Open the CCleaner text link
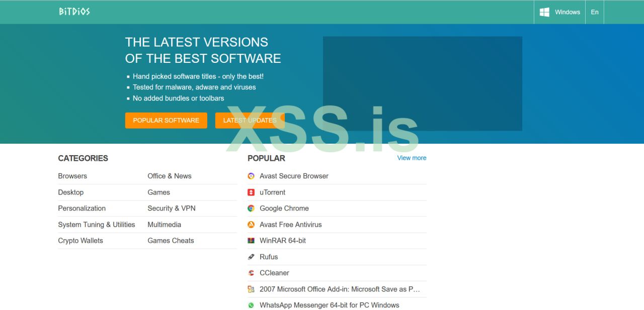This screenshot has width=644, height=310. (x=274, y=273)
